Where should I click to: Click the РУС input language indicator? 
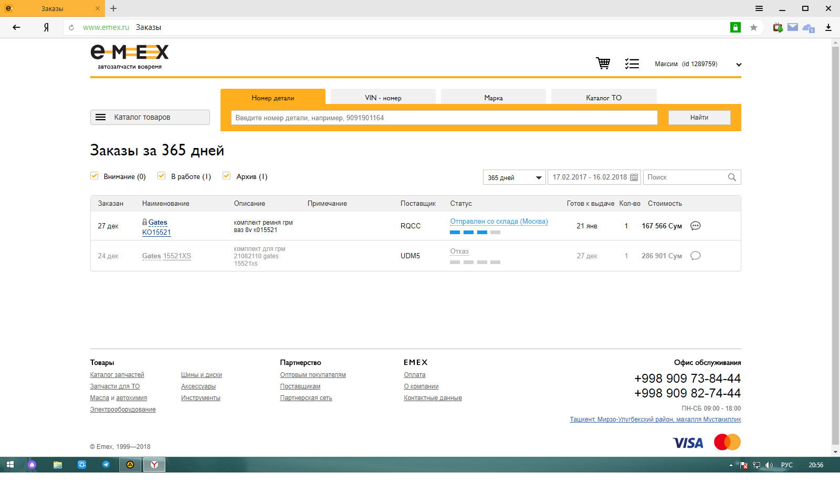coord(787,465)
